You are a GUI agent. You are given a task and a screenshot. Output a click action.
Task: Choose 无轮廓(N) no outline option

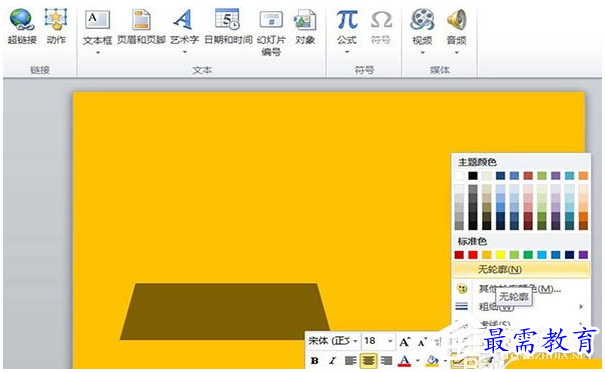tap(521, 269)
